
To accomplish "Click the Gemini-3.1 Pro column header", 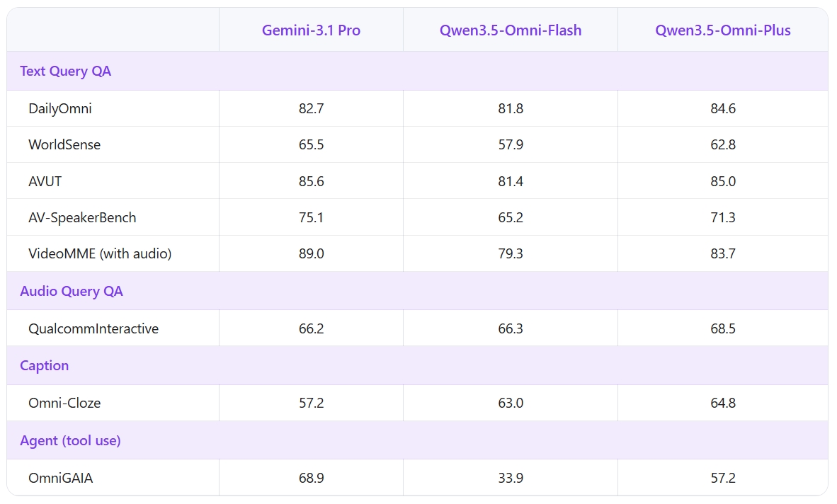I will click(x=311, y=30).
